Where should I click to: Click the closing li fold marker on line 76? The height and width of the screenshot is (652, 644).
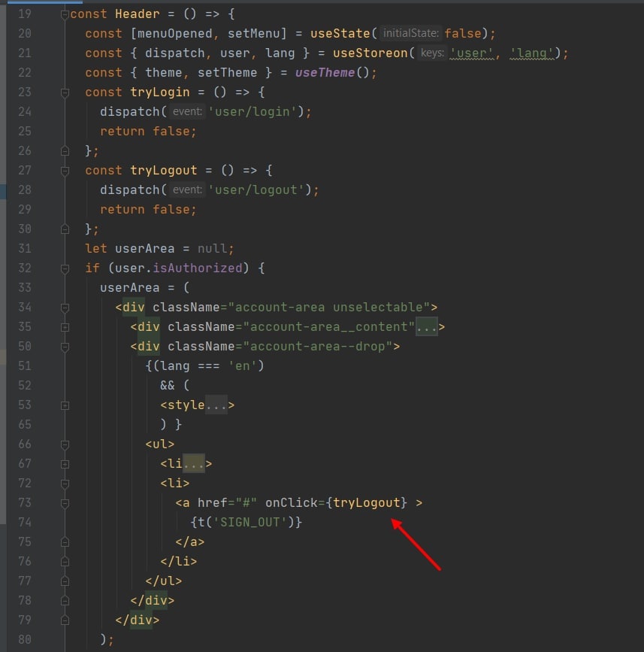tap(65, 561)
